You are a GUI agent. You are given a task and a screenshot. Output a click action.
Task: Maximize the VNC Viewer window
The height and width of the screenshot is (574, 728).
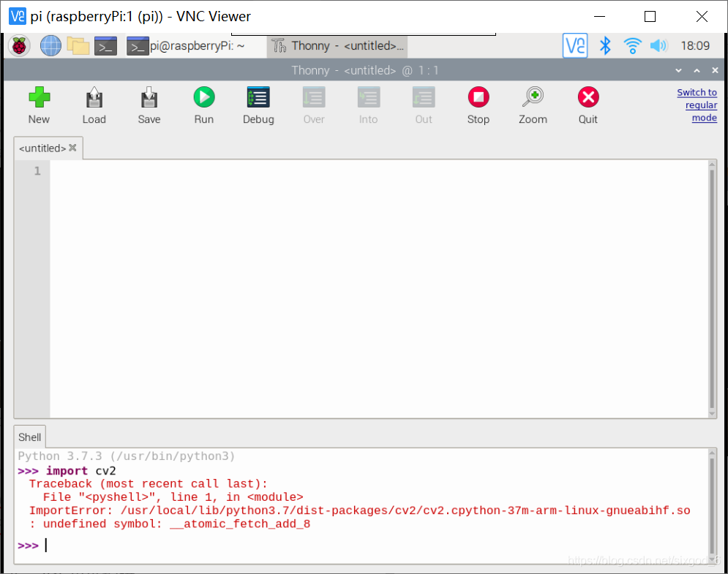(x=650, y=16)
